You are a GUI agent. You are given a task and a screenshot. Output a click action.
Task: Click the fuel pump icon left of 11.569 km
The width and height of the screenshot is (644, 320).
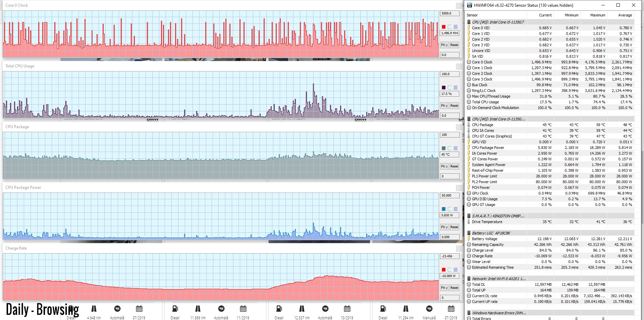175,309
